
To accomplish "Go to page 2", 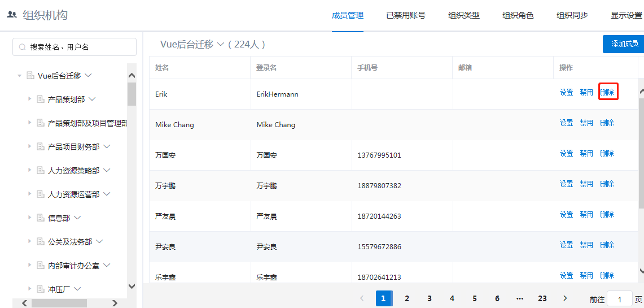I will (406, 298).
